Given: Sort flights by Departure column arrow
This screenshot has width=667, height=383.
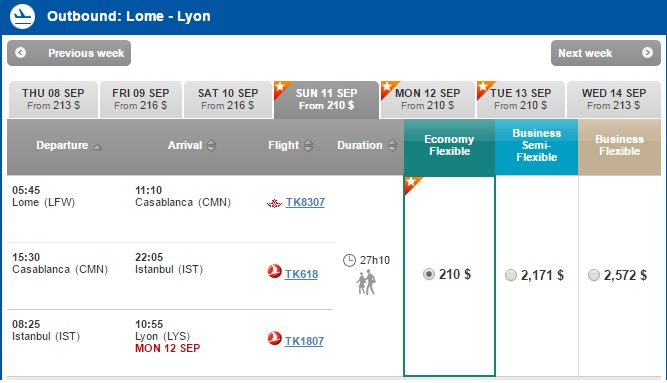Looking at the screenshot, I should 97,147.
